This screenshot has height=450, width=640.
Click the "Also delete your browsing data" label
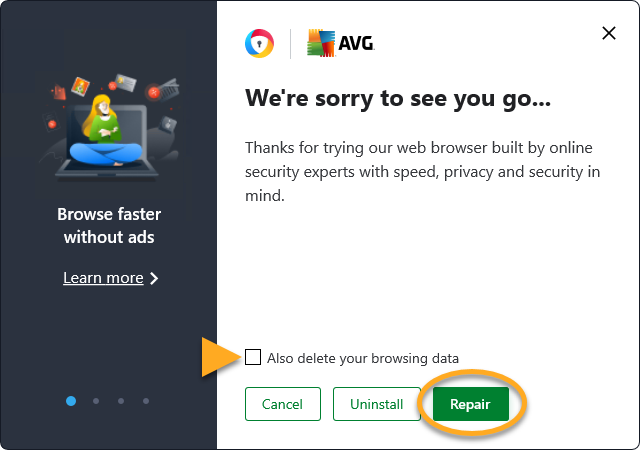[363, 358]
